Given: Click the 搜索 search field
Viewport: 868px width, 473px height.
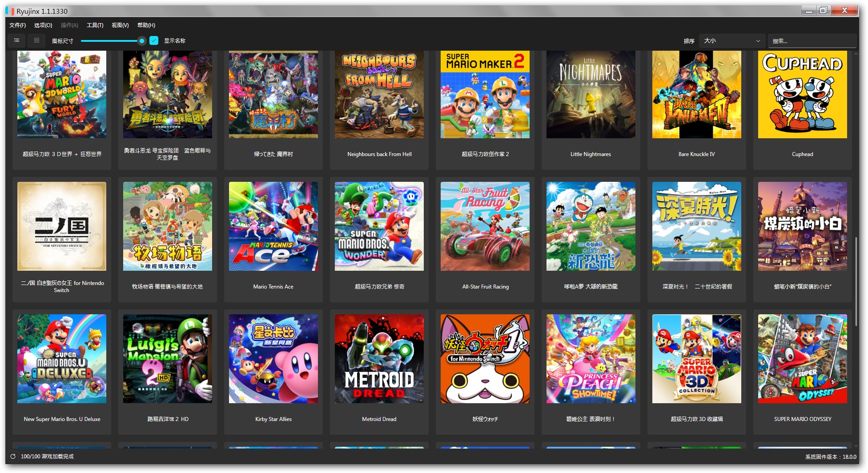Looking at the screenshot, I should coord(812,41).
